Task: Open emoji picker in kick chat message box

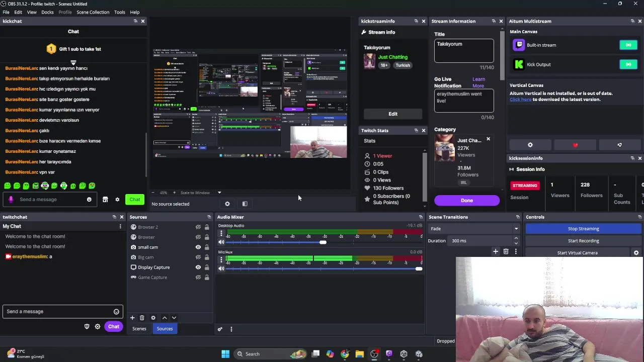Action: (x=89, y=200)
